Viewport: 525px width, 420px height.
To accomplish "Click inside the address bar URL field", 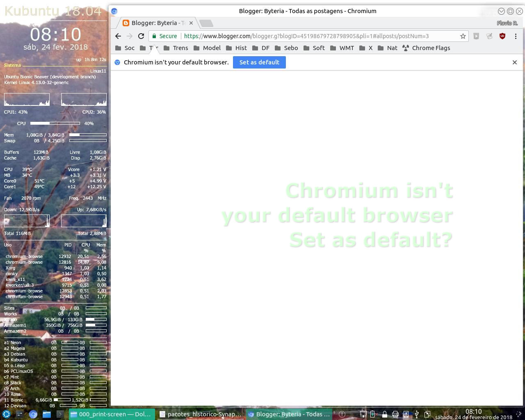I will coord(287,36).
